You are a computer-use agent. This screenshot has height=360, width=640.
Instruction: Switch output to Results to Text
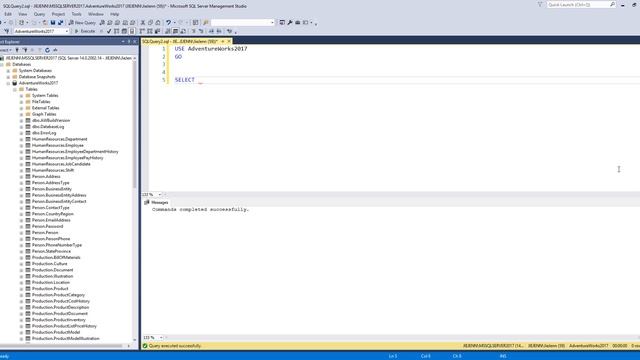pos(167,31)
